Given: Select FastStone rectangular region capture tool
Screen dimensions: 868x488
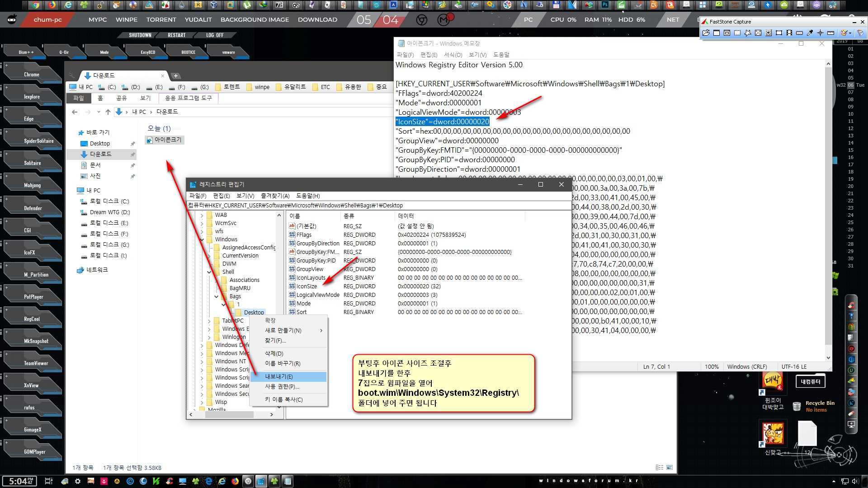Looking at the screenshot, I should click(x=737, y=33).
